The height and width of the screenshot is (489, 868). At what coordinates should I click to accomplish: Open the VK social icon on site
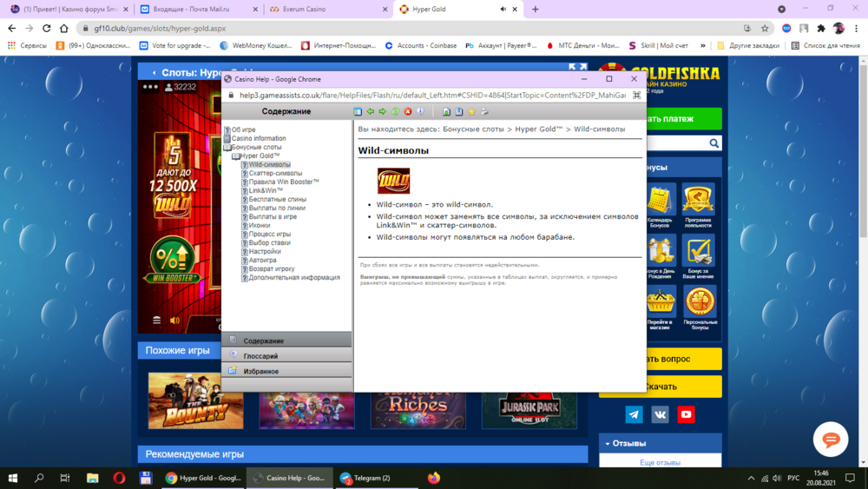point(660,414)
